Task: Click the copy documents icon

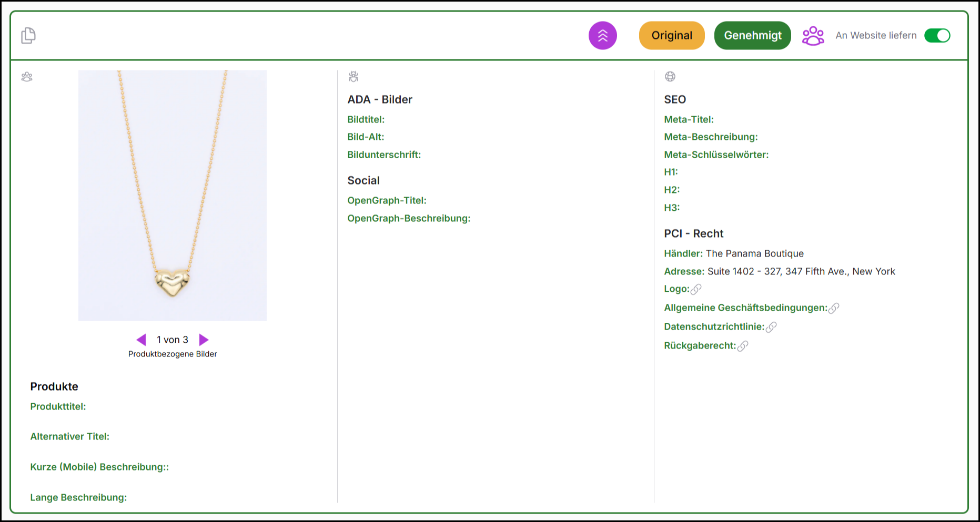Action: point(28,36)
